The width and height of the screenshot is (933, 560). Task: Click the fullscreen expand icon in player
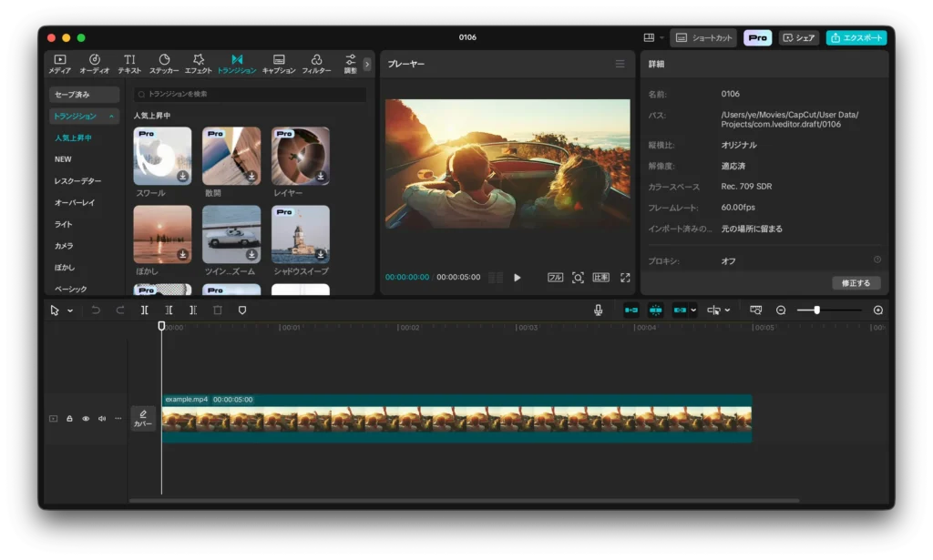pos(625,278)
